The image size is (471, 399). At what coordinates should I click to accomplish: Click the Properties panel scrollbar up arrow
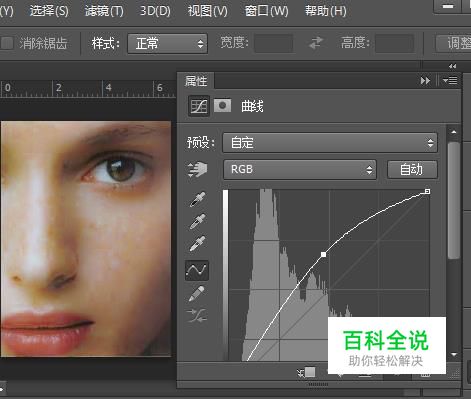click(x=454, y=132)
